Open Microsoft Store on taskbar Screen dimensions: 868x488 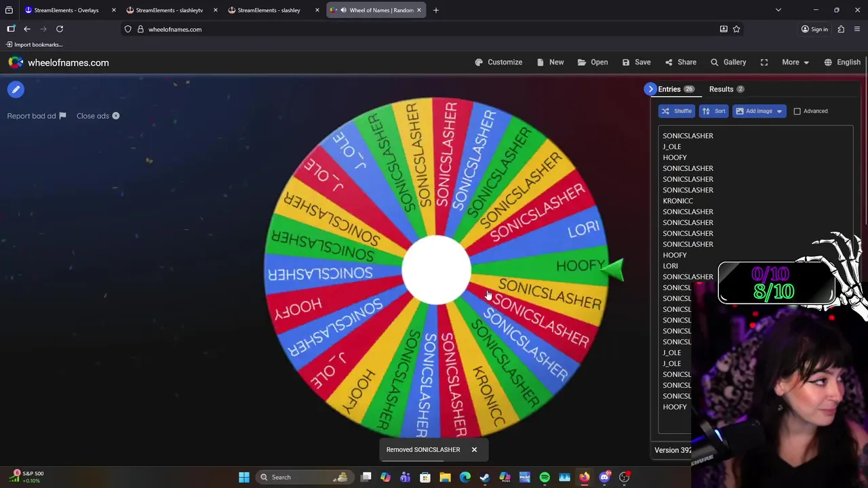pyautogui.click(x=425, y=477)
